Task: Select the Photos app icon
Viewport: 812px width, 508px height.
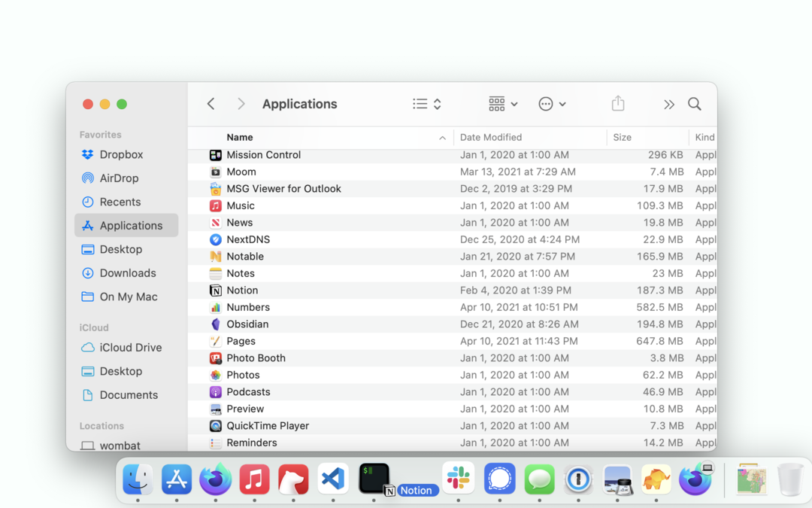Action: [216, 375]
